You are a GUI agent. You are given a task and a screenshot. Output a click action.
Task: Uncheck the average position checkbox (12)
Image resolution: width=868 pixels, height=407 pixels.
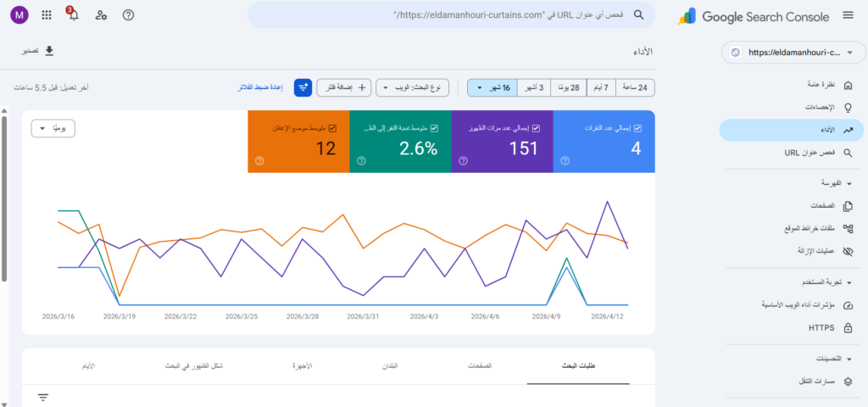click(x=332, y=129)
